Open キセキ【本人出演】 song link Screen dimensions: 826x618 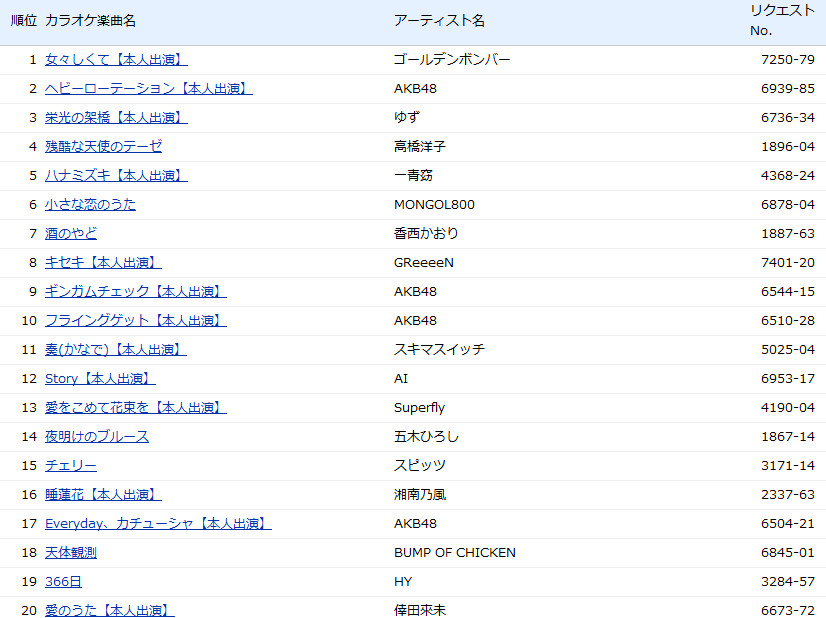(103, 262)
